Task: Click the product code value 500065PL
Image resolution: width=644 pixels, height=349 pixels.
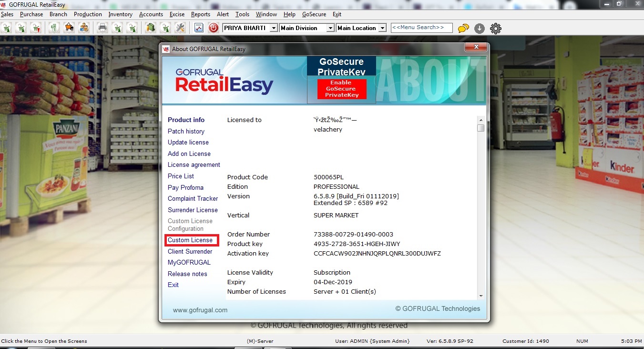Action: click(328, 177)
